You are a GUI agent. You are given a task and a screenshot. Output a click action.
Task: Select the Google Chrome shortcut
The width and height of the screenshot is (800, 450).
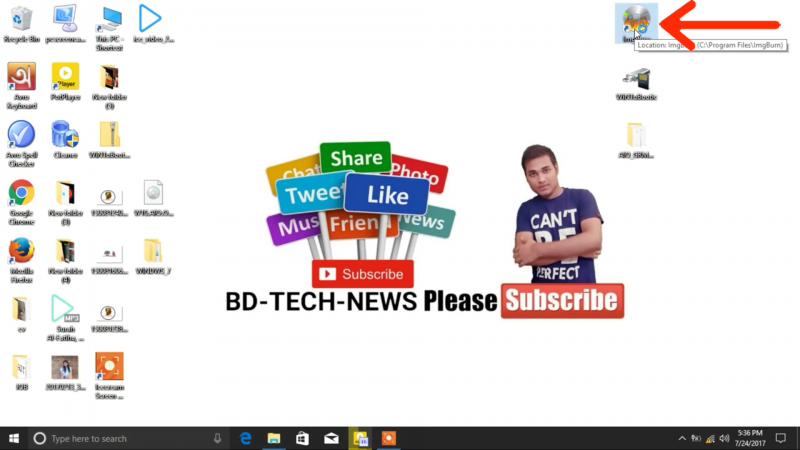pyautogui.click(x=21, y=202)
